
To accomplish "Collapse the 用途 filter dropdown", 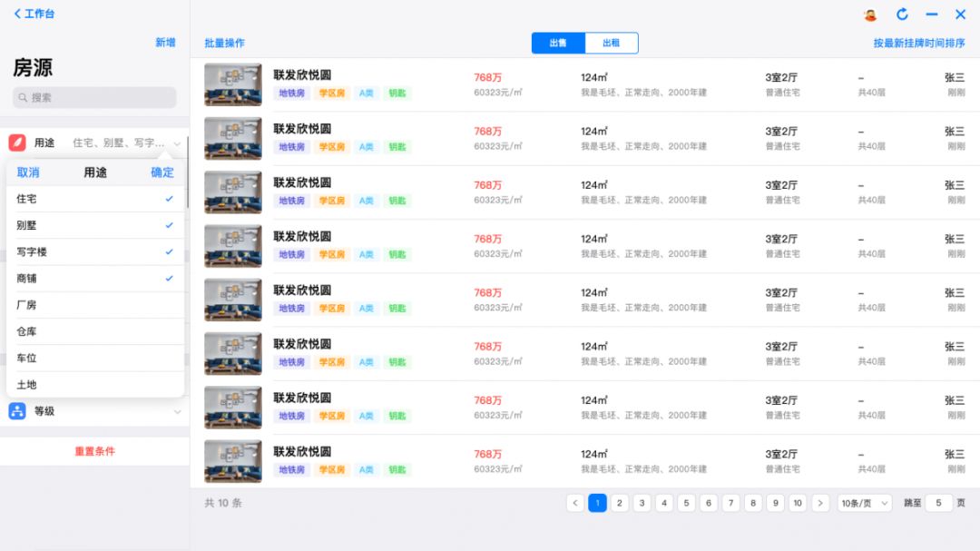I will pyautogui.click(x=177, y=143).
